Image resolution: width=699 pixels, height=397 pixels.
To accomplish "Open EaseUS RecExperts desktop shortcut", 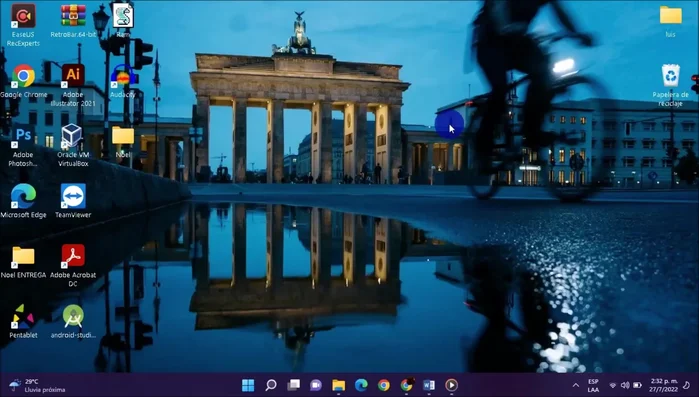I will 23,25.
